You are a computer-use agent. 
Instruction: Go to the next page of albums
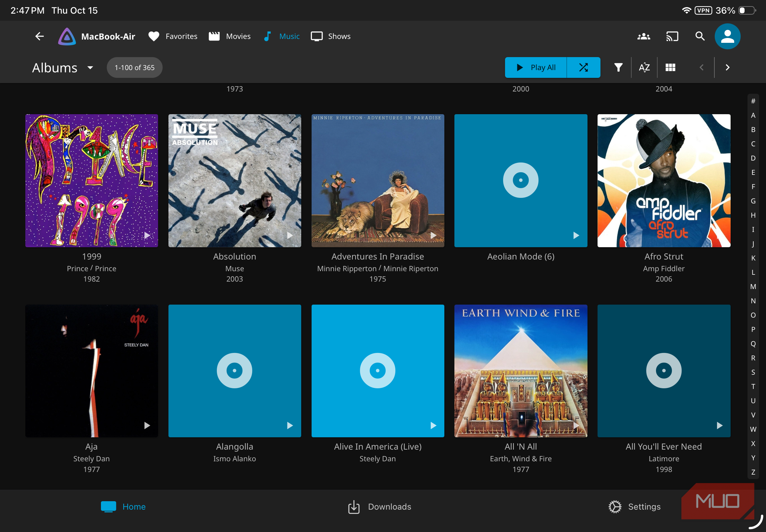click(x=727, y=68)
